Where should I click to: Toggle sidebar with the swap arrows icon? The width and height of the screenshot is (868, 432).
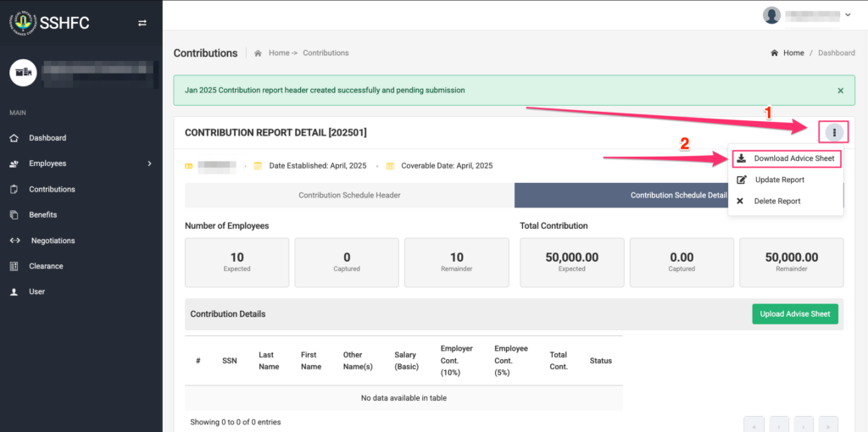[x=142, y=23]
